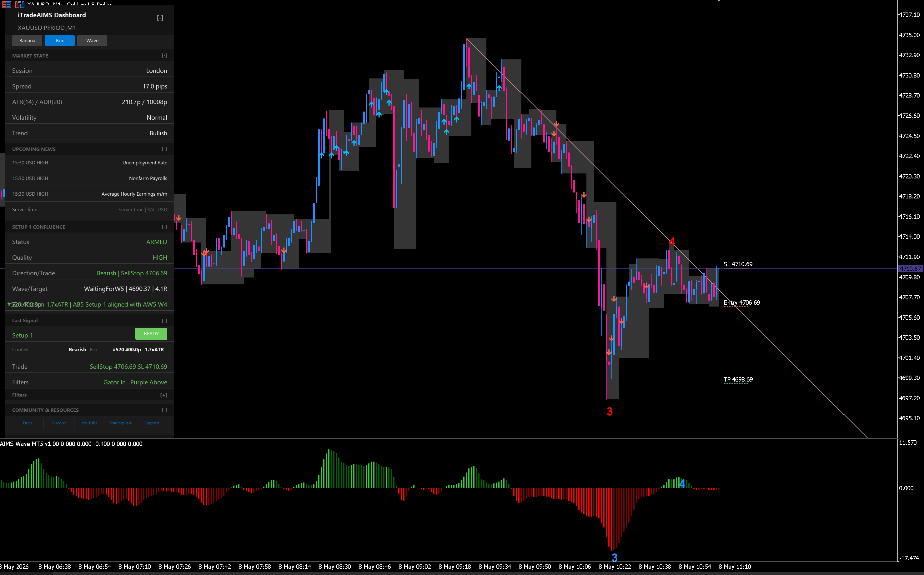Image resolution: width=924 pixels, height=575 pixels.
Task: Click the Volatility Normal value
Action: pyautogui.click(x=157, y=118)
